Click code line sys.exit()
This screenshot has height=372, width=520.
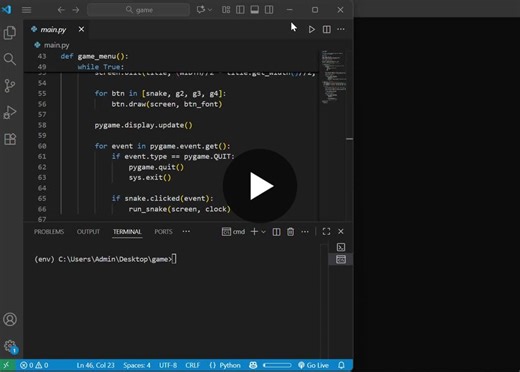pos(150,177)
